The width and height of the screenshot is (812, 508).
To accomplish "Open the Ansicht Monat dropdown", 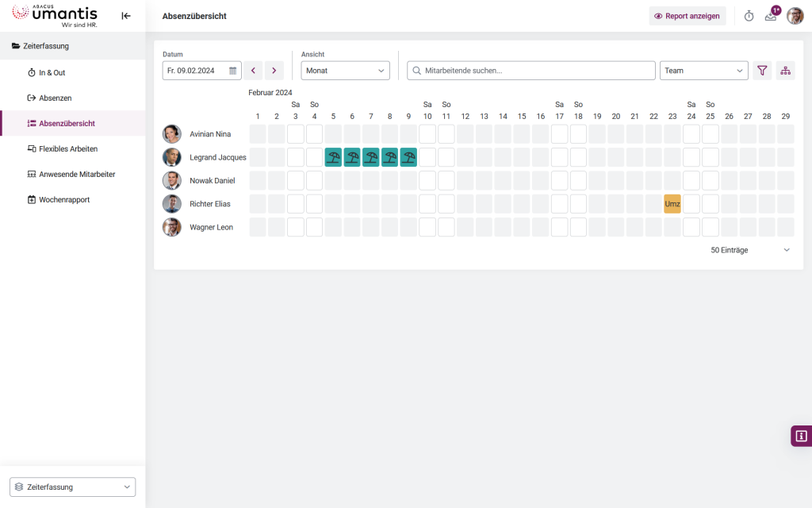I will 345,71.
